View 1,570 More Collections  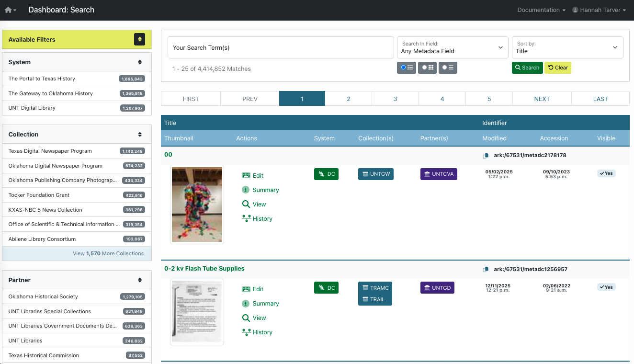[109, 253]
